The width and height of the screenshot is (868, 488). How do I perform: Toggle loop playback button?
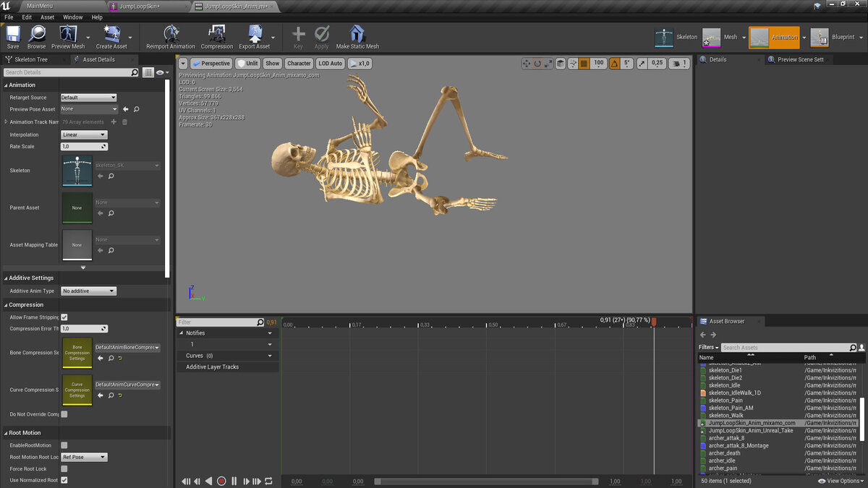(269, 481)
